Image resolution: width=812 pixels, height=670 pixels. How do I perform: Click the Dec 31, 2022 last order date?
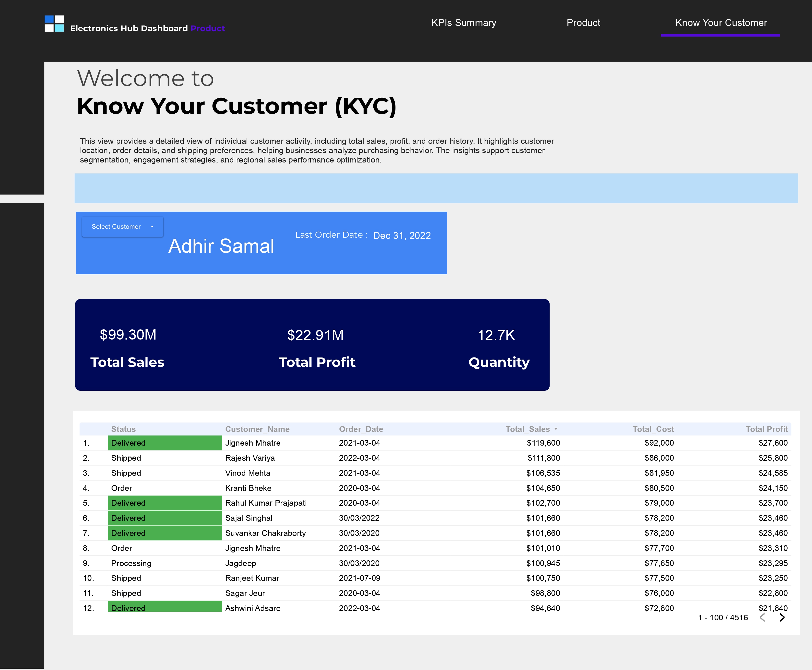pyautogui.click(x=402, y=236)
